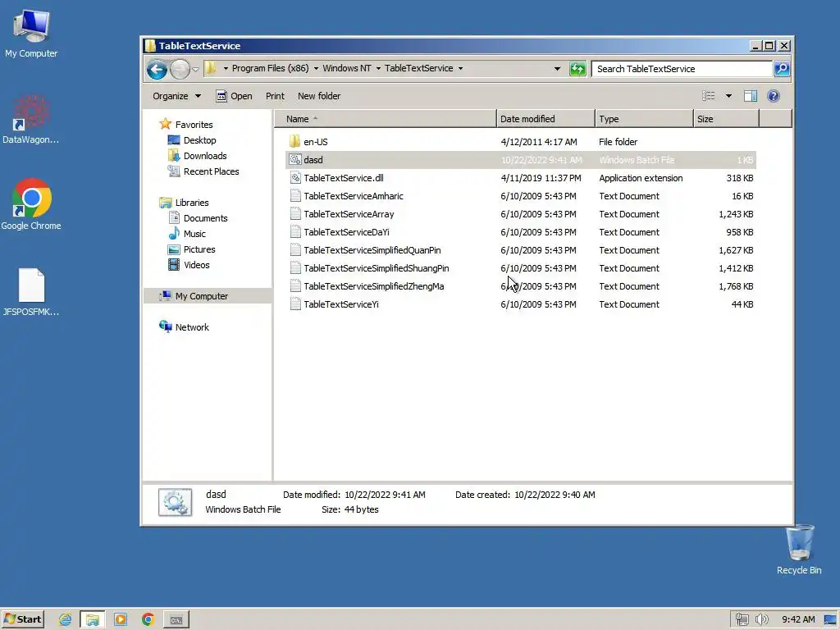The image size is (840, 630).
Task: Click the Back navigation arrow
Action: click(x=157, y=69)
